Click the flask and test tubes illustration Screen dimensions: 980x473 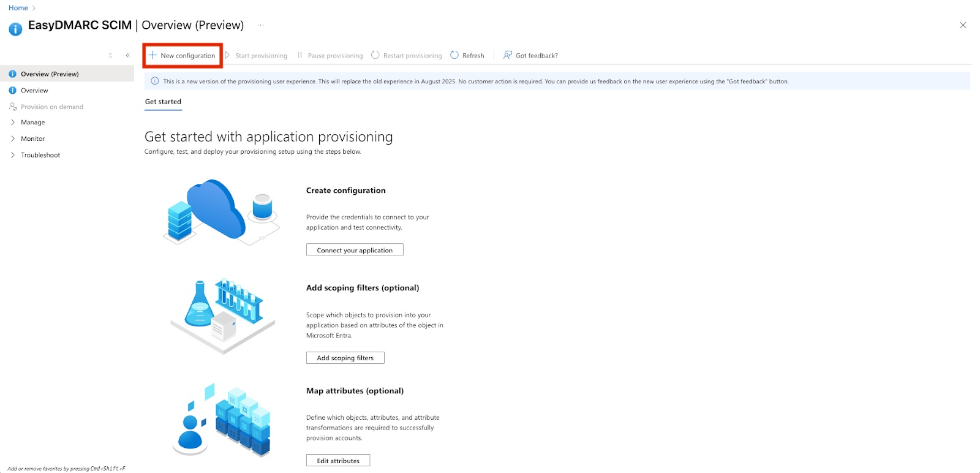(x=223, y=317)
